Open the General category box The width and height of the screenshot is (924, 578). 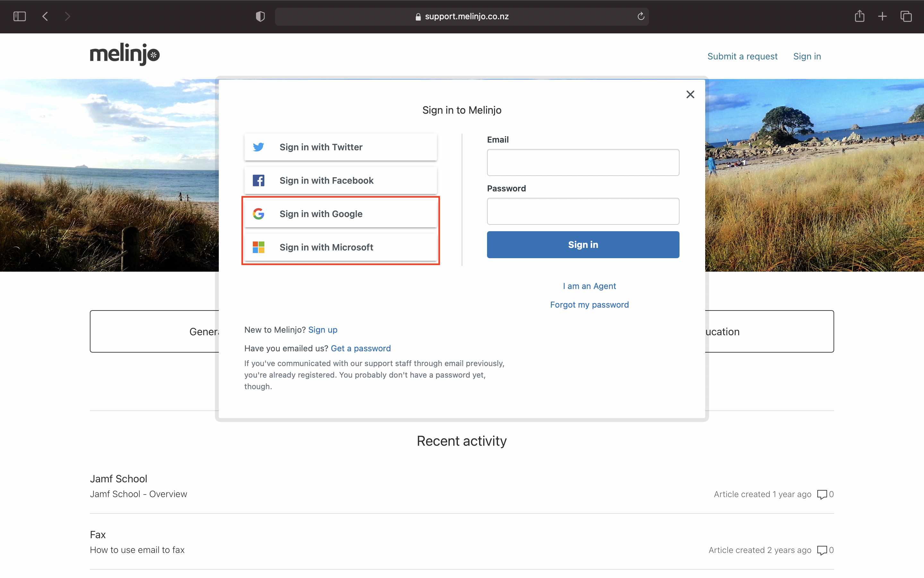(154, 331)
